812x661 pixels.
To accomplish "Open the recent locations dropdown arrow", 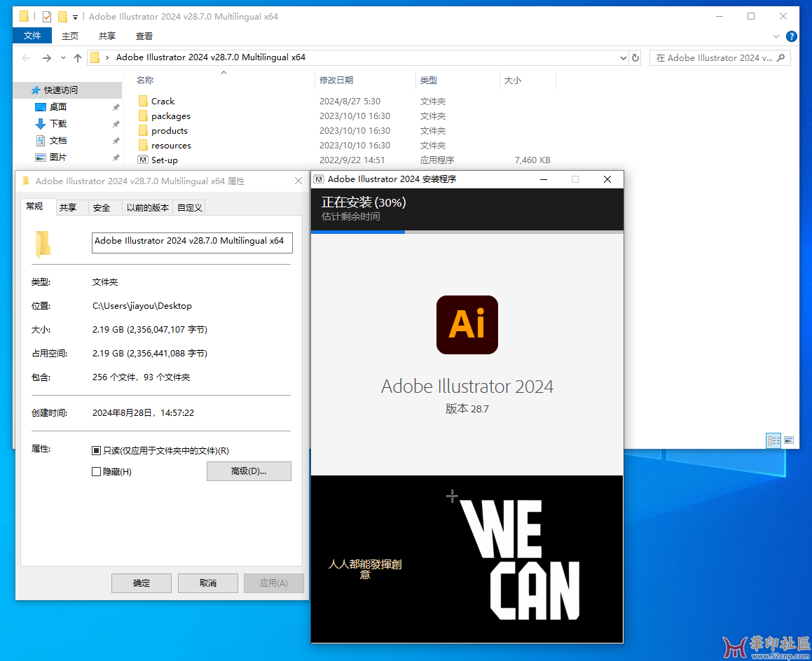I will [63, 58].
